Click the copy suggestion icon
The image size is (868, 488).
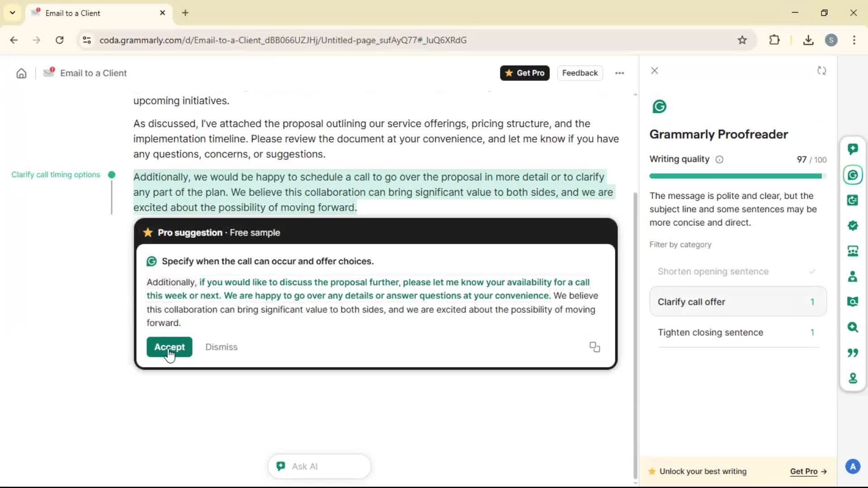tap(594, 347)
